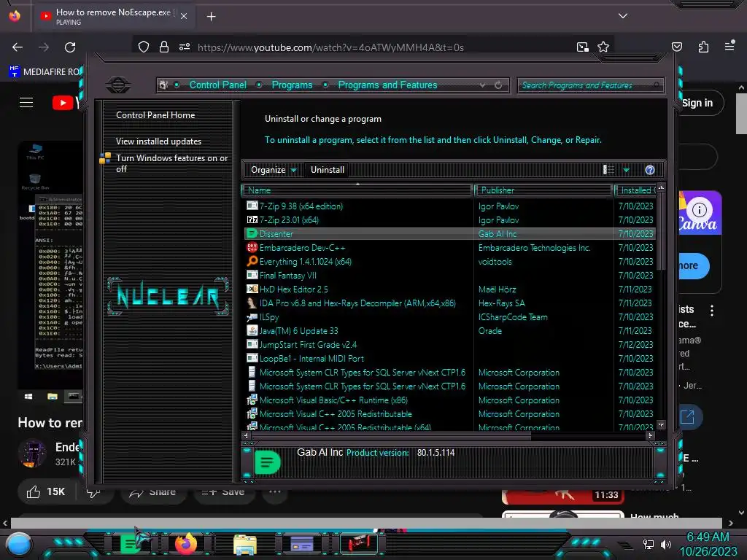The image size is (747, 560).
Task: Sort by the Name column header
Action: click(357, 190)
